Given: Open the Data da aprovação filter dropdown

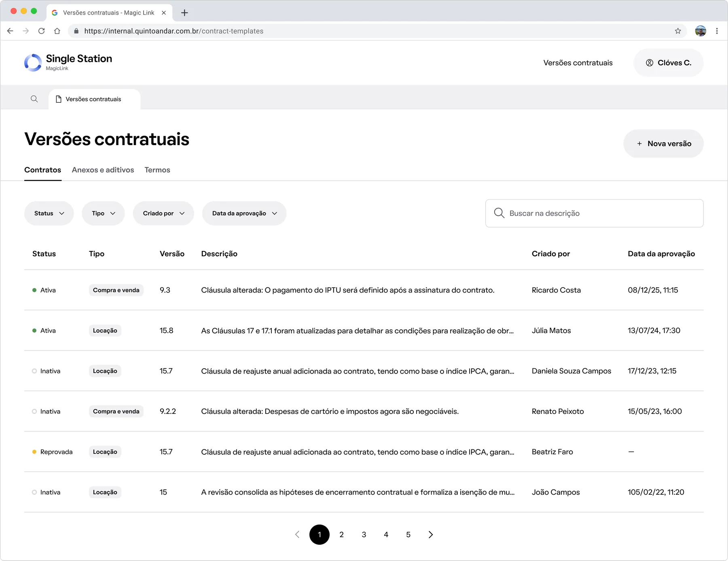Looking at the screenshot, I should pos(244,213).
